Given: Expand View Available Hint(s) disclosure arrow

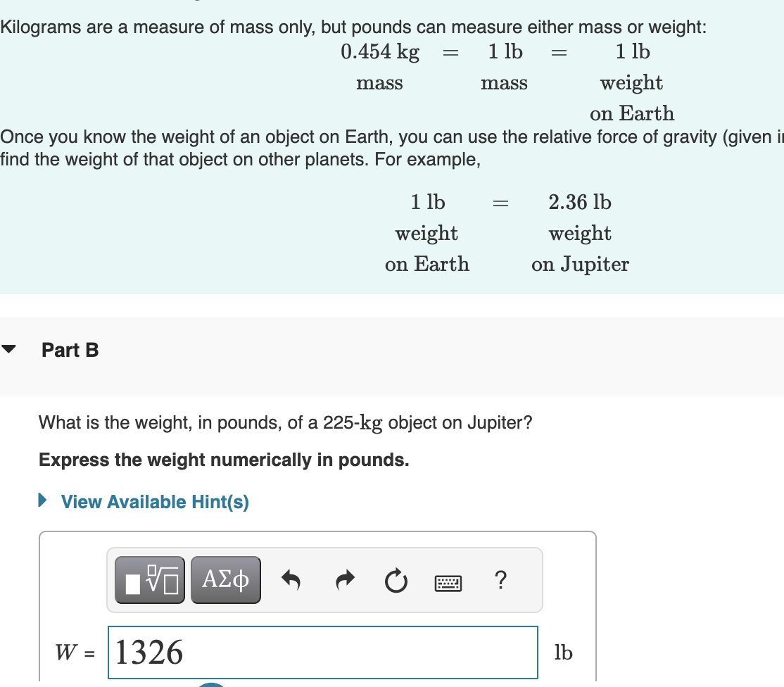Looking at the screenshot, I should pos(44,501).
